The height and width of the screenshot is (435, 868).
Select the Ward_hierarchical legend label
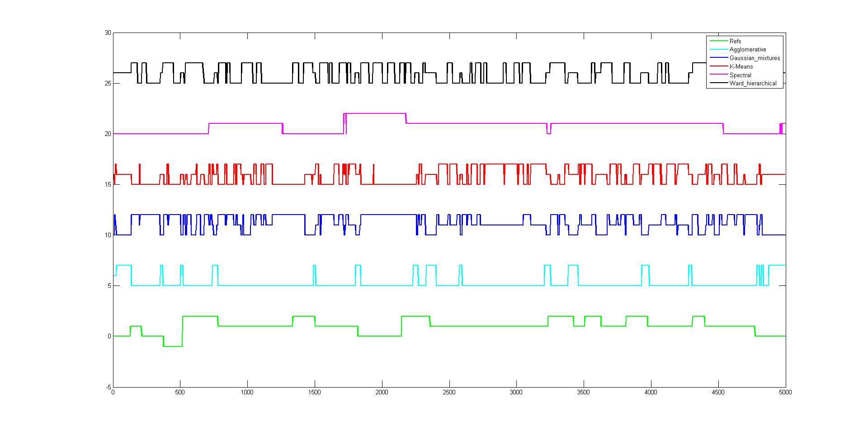(x=753, y=84)
